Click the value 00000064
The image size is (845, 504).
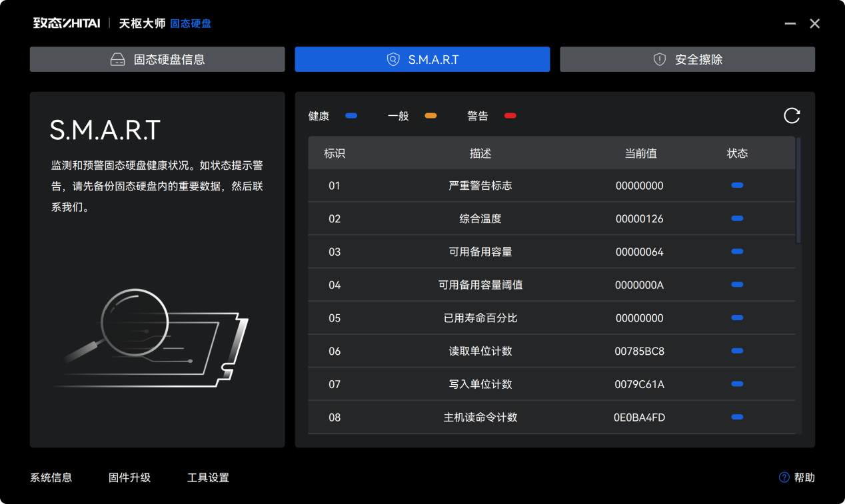tap(640, 252)
